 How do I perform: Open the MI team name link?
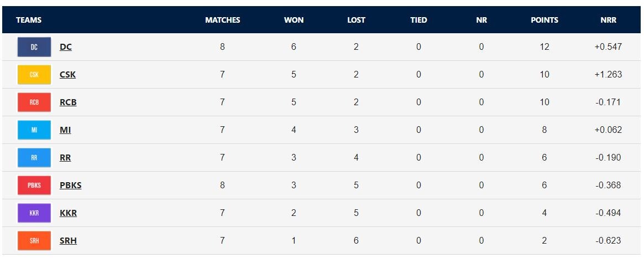(x=65, y=130)
